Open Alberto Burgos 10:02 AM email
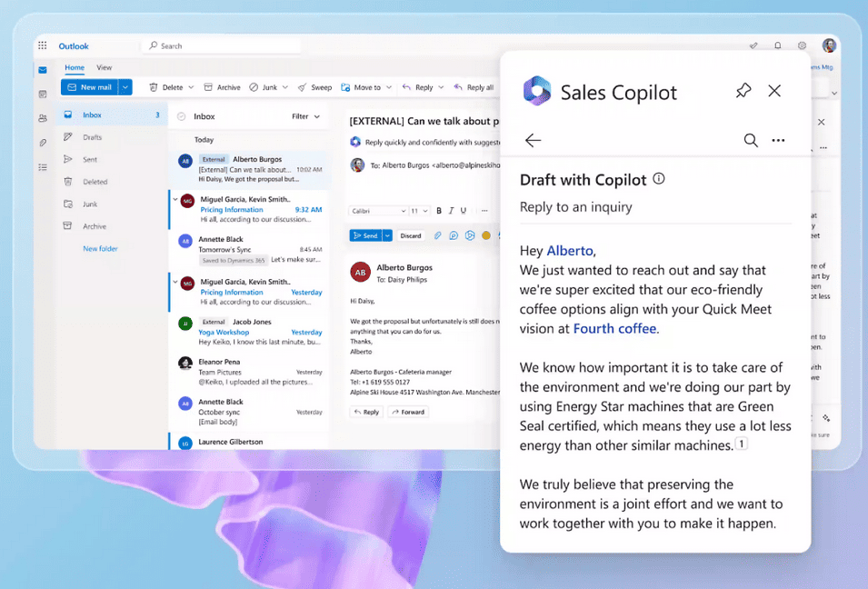Viewport: 868px width, 589px height. pos(250,169)
